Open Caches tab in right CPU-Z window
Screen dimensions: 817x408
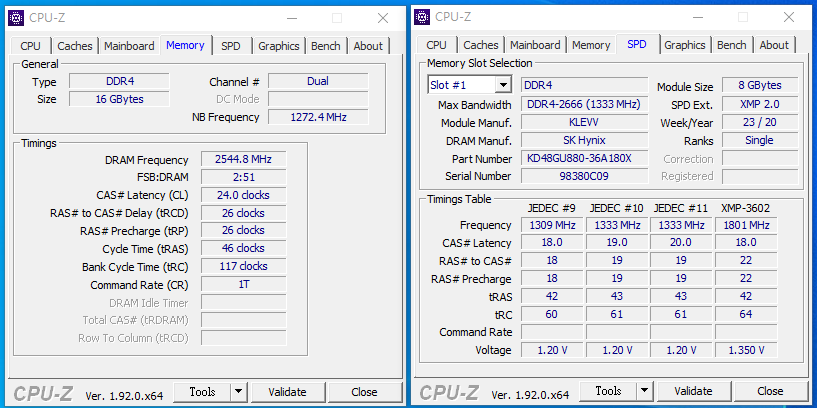pyautogui.click(x=480, y=45)
